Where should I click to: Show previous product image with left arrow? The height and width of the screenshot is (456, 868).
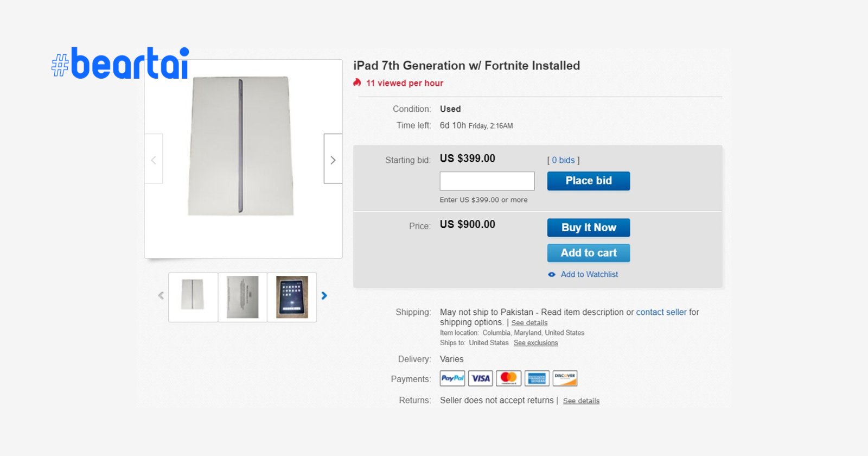(154, 160)
